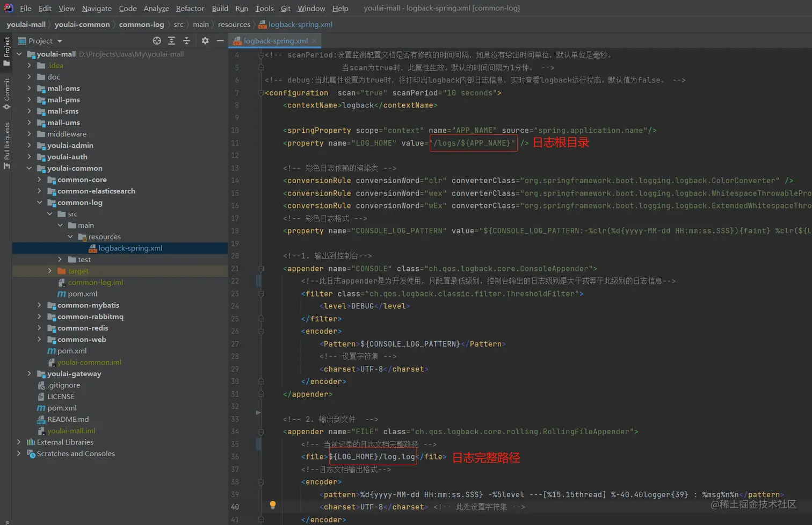Open the Pull Requests tool window stripe

point(6,146)
